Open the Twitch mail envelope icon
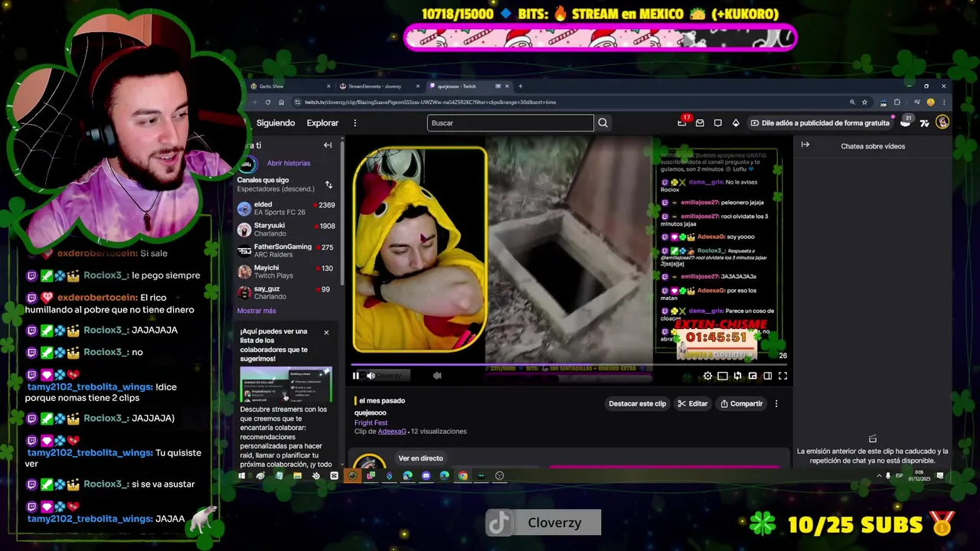This screenshot has height=551, width=980. [x=700, y=122]
